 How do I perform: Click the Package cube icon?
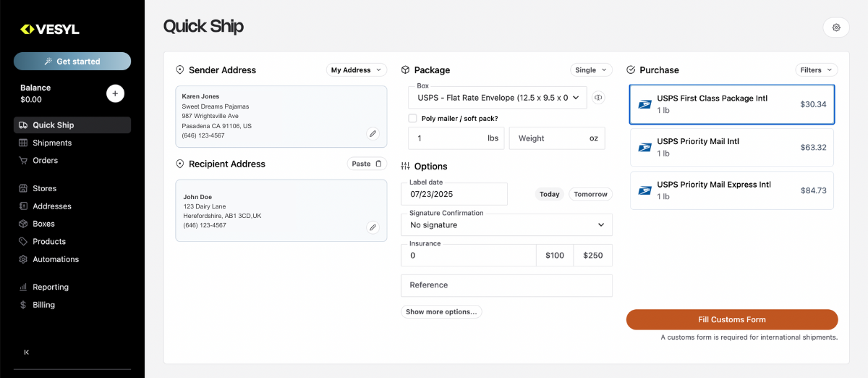[406, 70]
